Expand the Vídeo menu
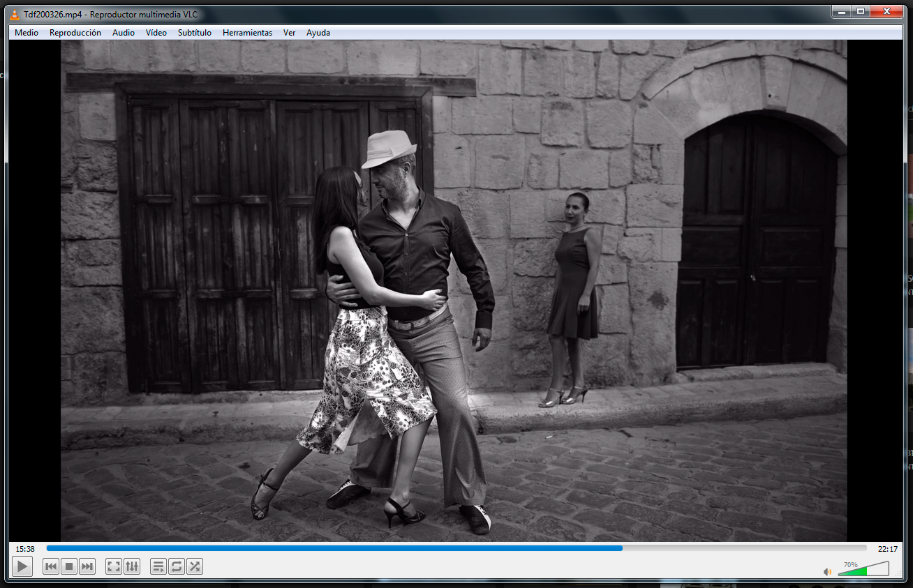The width and height of the screenshot is (913, 588). pyautogui.click(x=156, y=33)
